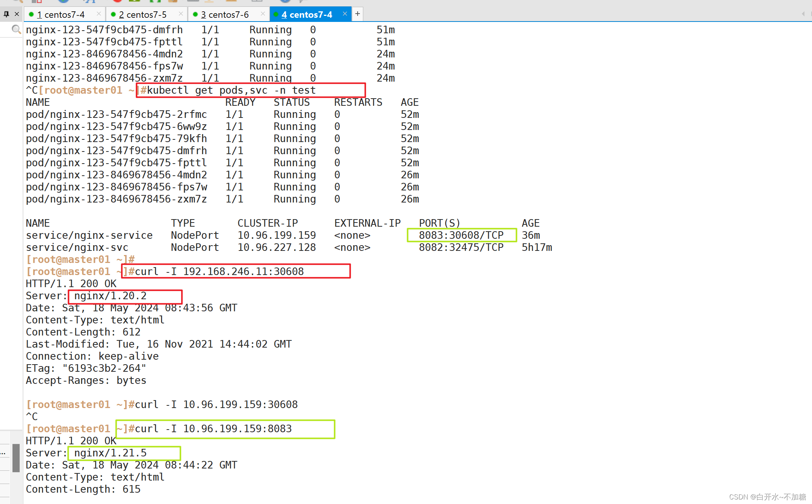The image size is (812, 504).
Task: Close the side panel with the X icon
Action: point(17,14)
